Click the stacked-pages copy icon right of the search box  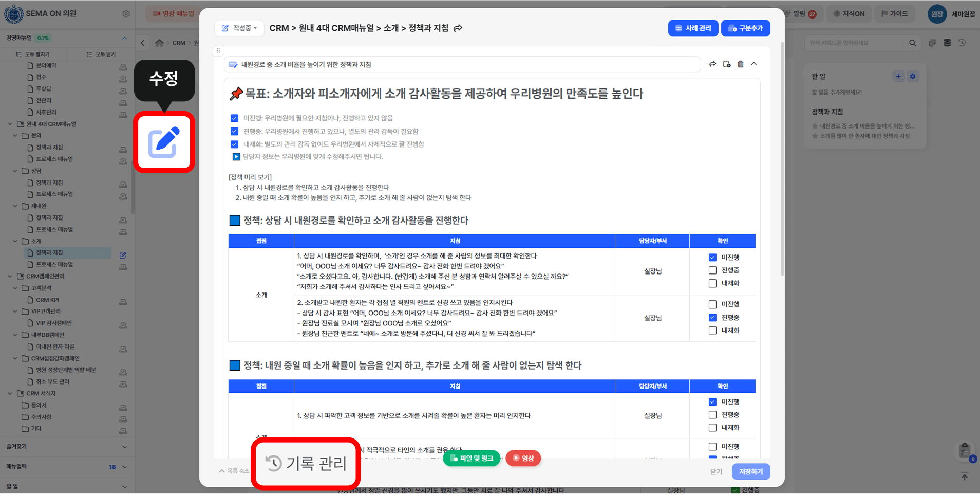(932, 43)
